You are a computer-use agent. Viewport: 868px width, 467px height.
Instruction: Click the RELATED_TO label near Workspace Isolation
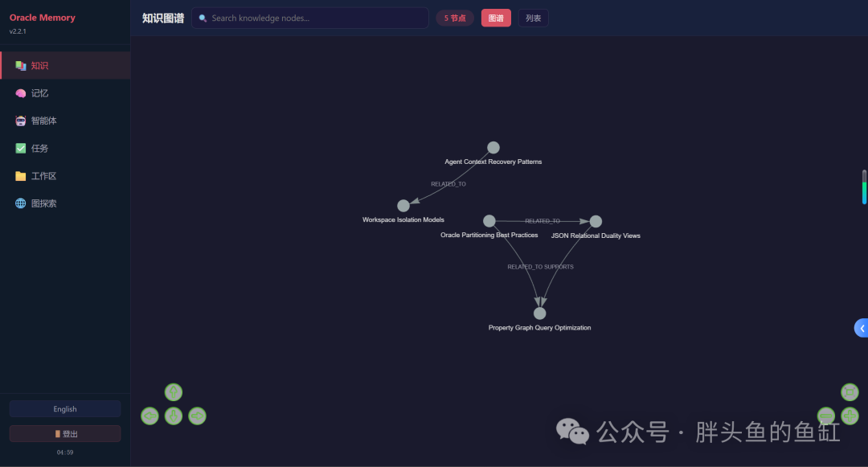pos(448,184)
